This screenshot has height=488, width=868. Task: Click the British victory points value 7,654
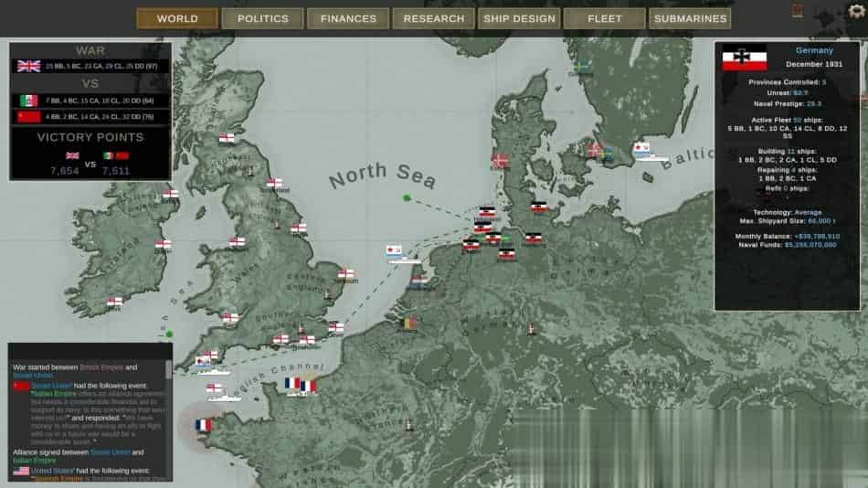pyautogui.click(x=65, y=171)
